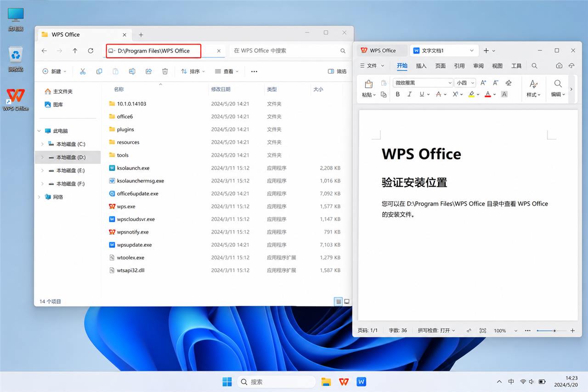This screenshot has width=588, height=392.
Task: Click the Explorer search box 在 WPS Office 中搜索
Action: pos(289,51)
